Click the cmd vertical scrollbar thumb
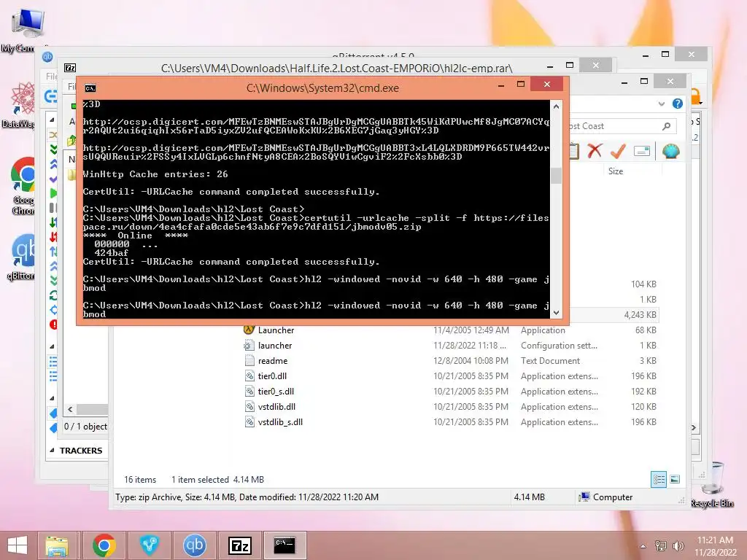 tap(556, 176)
